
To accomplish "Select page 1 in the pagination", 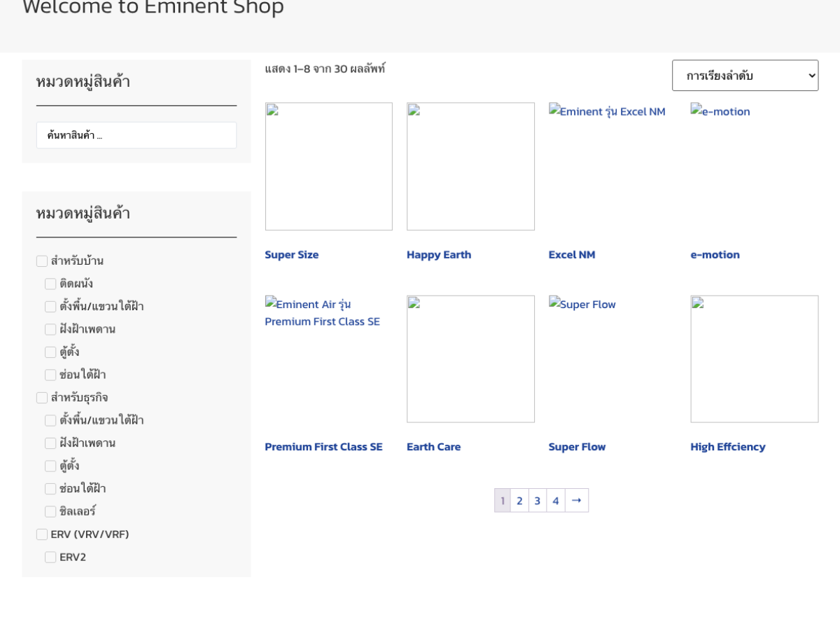I will pos(503,501).
